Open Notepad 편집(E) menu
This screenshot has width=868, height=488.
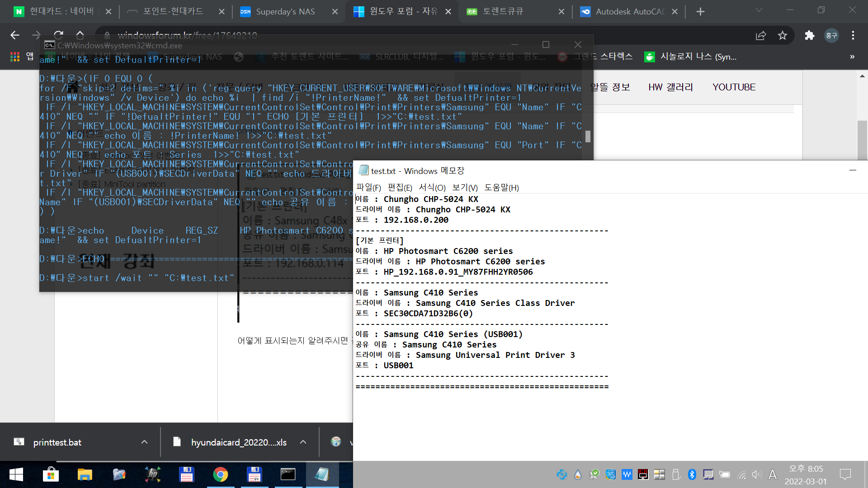[x=400, y=188]
